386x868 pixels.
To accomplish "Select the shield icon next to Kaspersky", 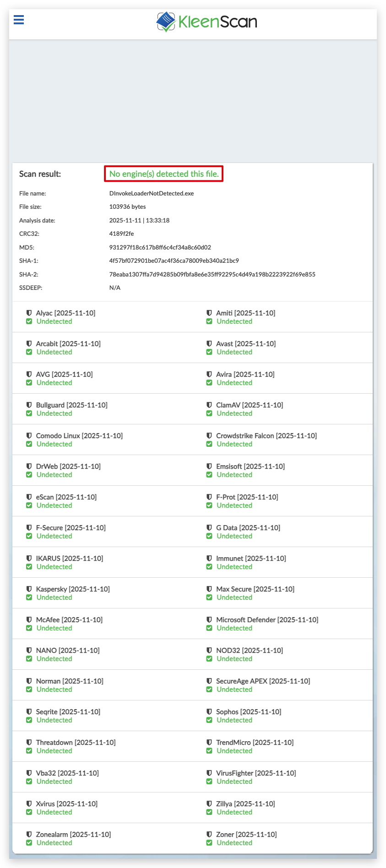I will pyautogui.click(x=29, y=589).
